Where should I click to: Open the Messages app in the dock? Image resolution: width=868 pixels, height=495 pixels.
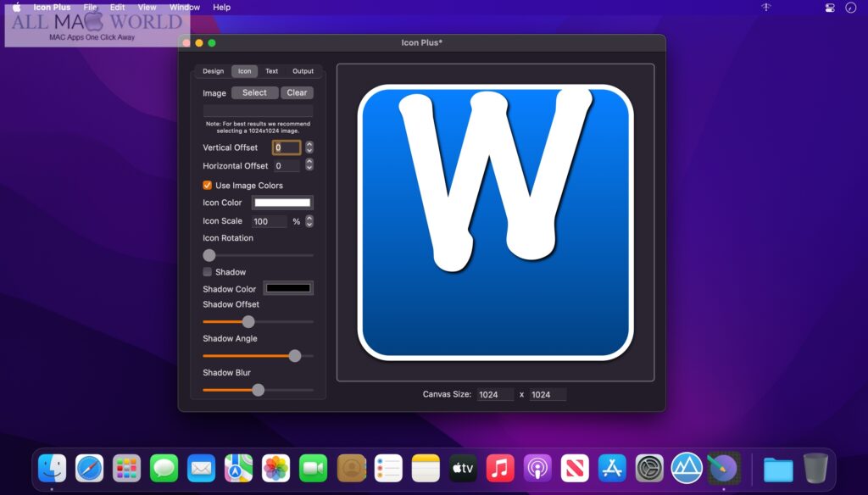click(164, 469)
